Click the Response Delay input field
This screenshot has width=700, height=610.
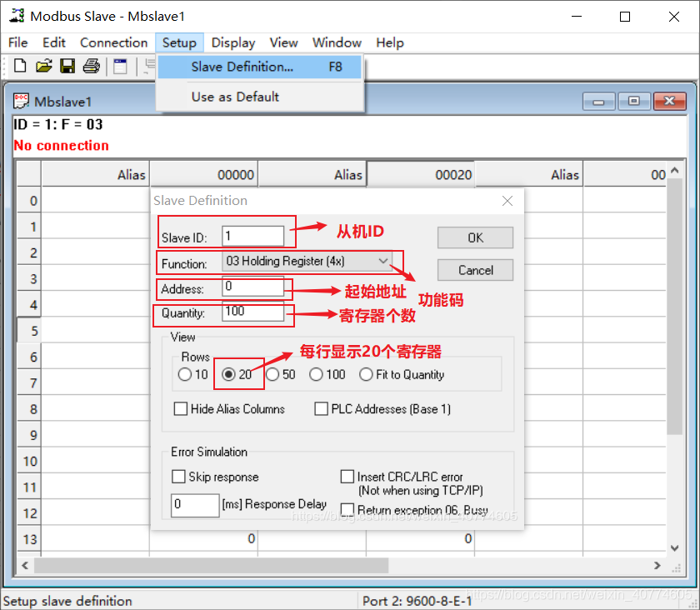195,505
